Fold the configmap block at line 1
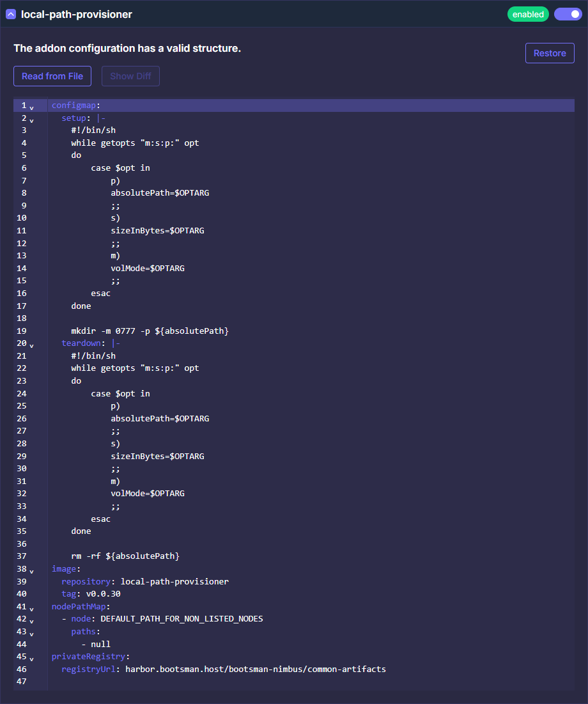The height and width of the screenshot is (704, 588). click(x=32, y=107)
